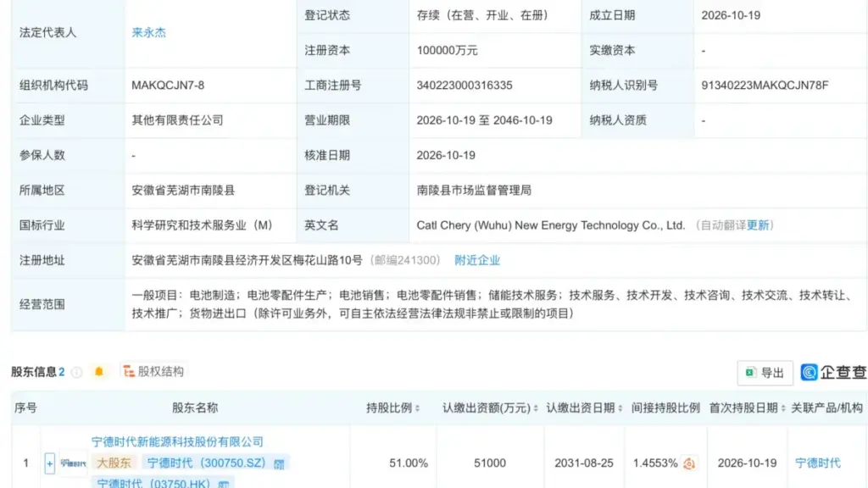Click the info icon beside 股东信息
868x488 pixels.
(x=77, y=373)
